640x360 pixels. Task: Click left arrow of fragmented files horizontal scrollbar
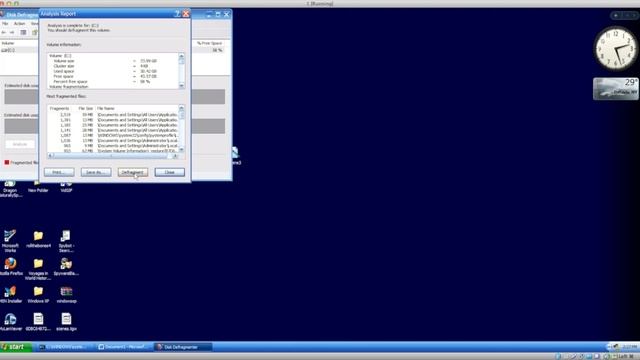(50, 156)
